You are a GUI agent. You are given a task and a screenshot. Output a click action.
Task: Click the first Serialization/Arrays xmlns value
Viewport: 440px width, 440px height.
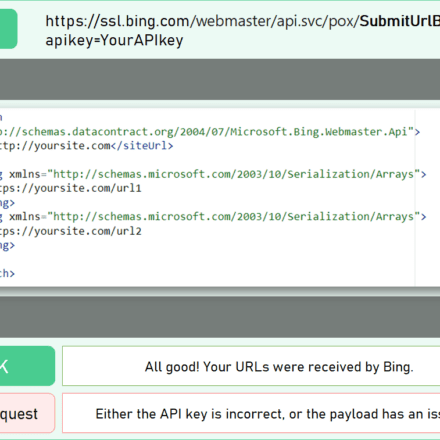click(x=234, y=174)
